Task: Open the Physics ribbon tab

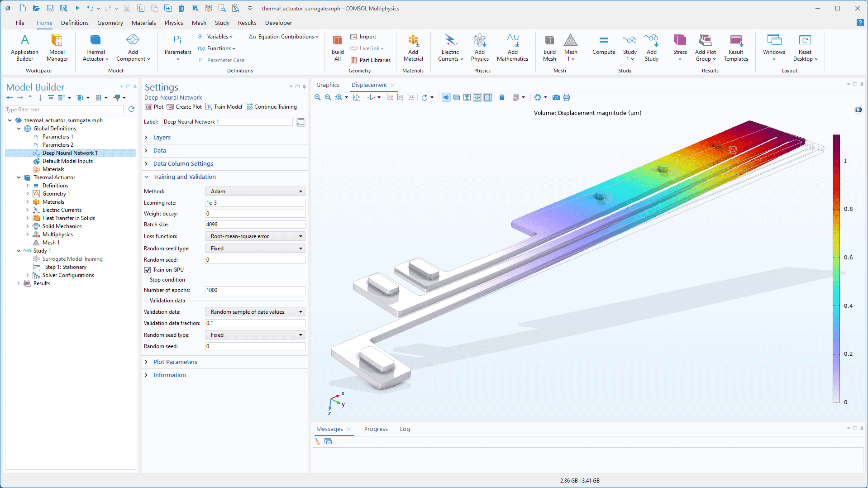Action: [174, 23]
